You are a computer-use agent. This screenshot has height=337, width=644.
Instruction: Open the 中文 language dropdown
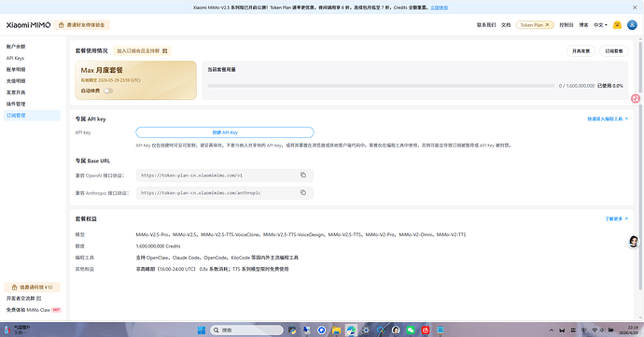600,25
